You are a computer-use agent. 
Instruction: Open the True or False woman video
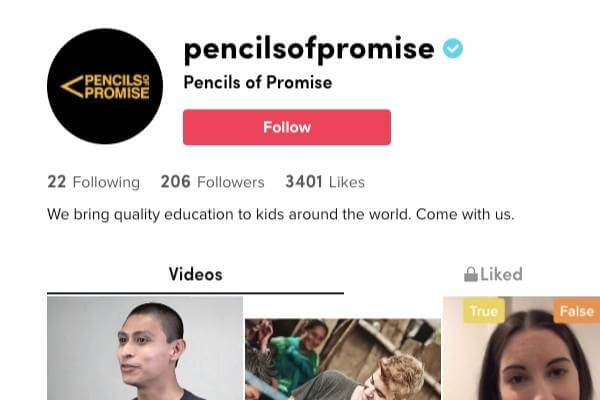tap(522, 348)
